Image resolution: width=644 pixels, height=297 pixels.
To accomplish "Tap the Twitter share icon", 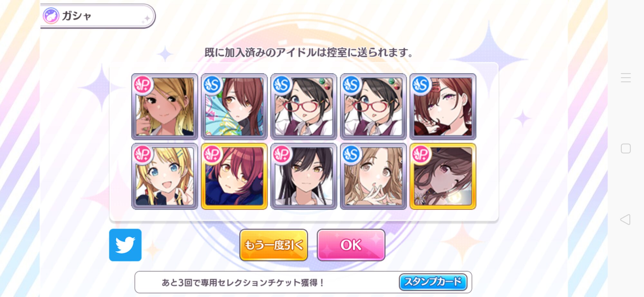I will tap(125, 245).
